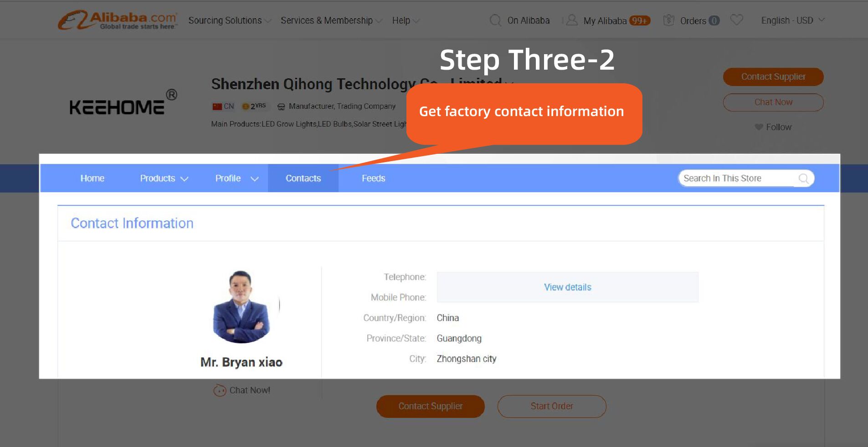Click the Chat Now! link under the profile
Screen dimensions: 868x447
[x=250, y=391]
